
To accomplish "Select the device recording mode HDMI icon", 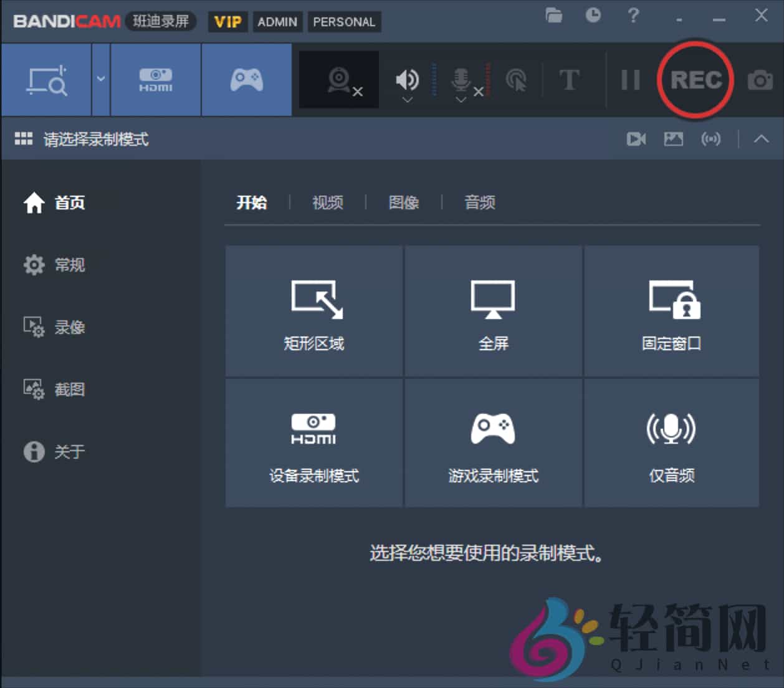I will pos(155,80).
